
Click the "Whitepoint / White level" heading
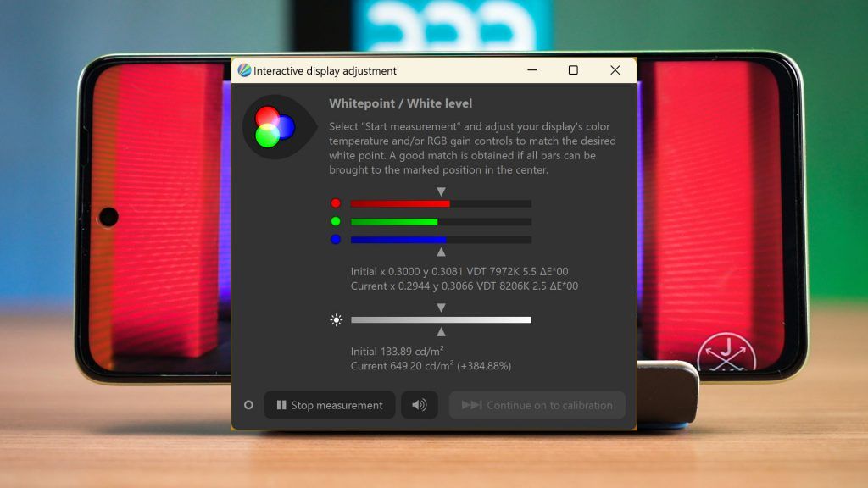click(401, 103)
